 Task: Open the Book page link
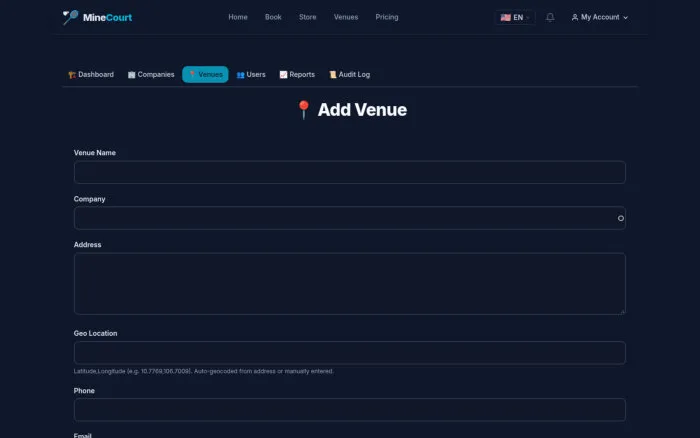click(273, 17)
